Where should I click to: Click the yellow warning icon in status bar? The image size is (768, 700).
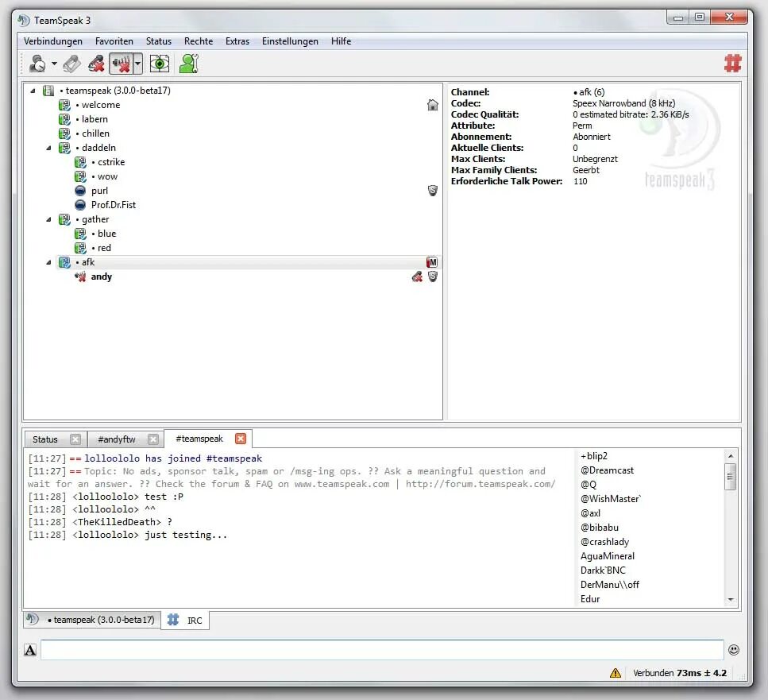(616, 673)
